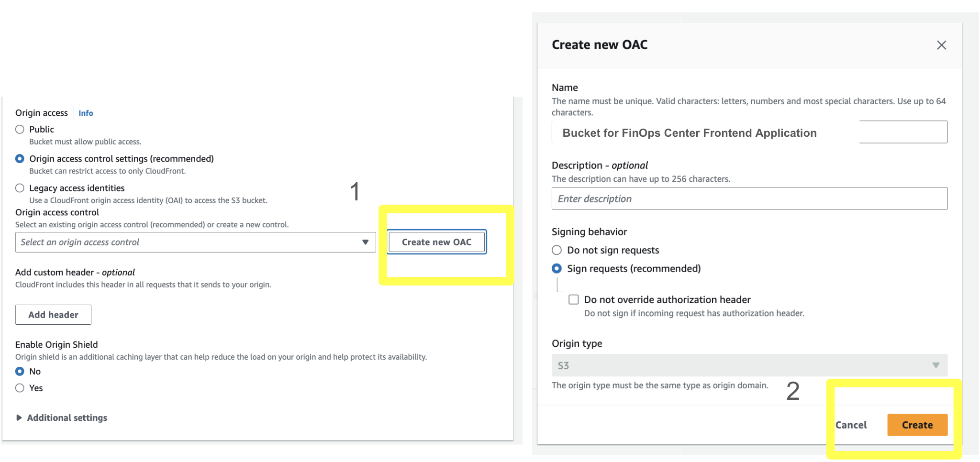Select Legacy access identities radio button
980x462 pixels.
[20, 188]
